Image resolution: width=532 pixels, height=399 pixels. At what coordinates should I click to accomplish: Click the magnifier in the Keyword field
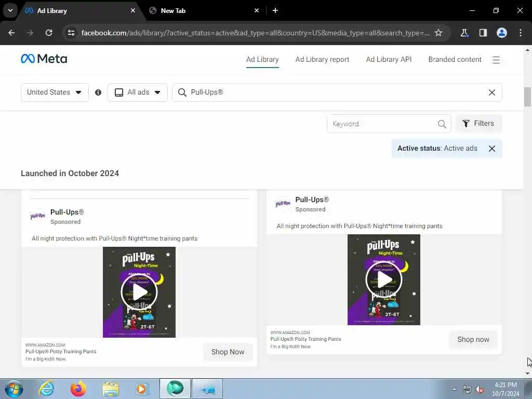[442, 124]
